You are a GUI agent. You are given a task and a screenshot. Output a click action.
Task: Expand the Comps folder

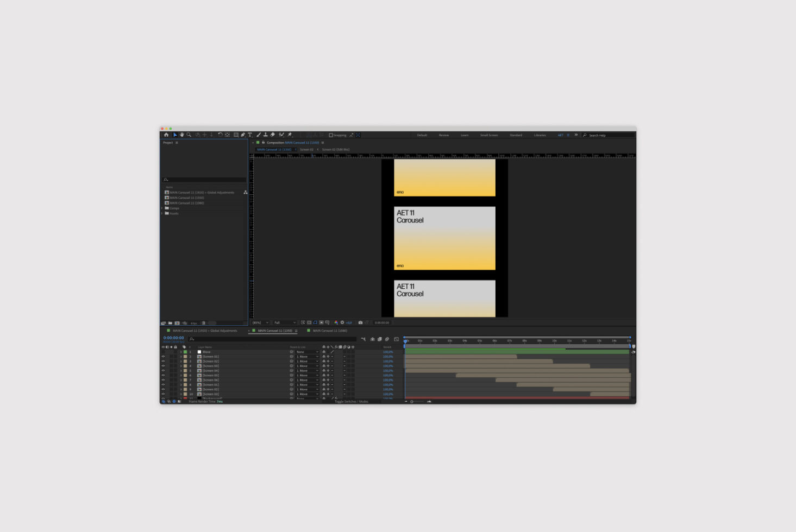pos(162,208)
